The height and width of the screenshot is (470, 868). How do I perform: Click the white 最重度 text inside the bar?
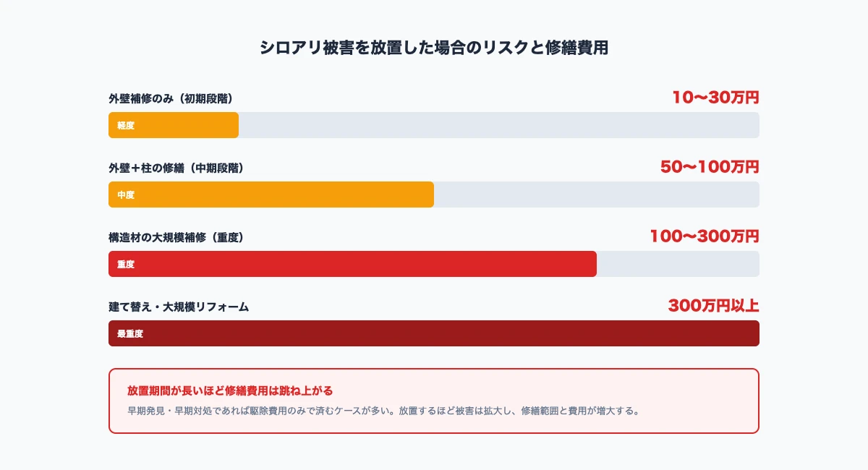click(130, 334)
